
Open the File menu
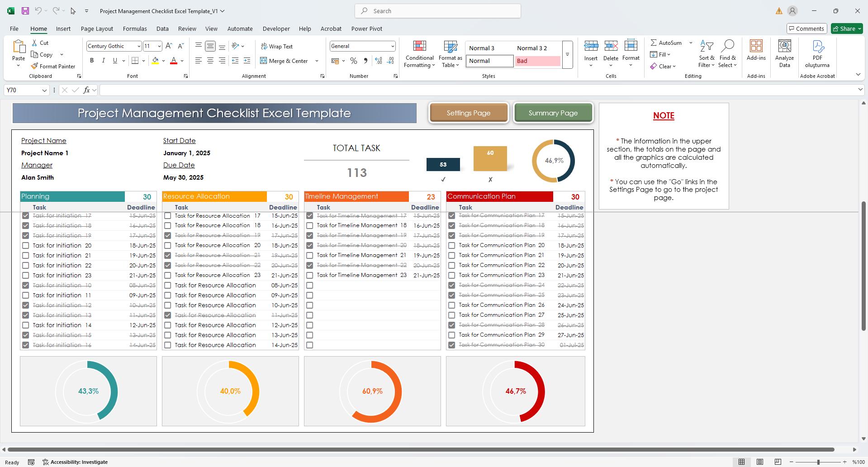[x=14, y=29]
